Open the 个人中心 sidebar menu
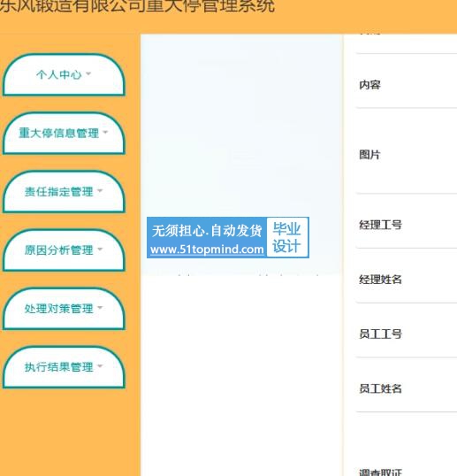 [x=64, y=74]
